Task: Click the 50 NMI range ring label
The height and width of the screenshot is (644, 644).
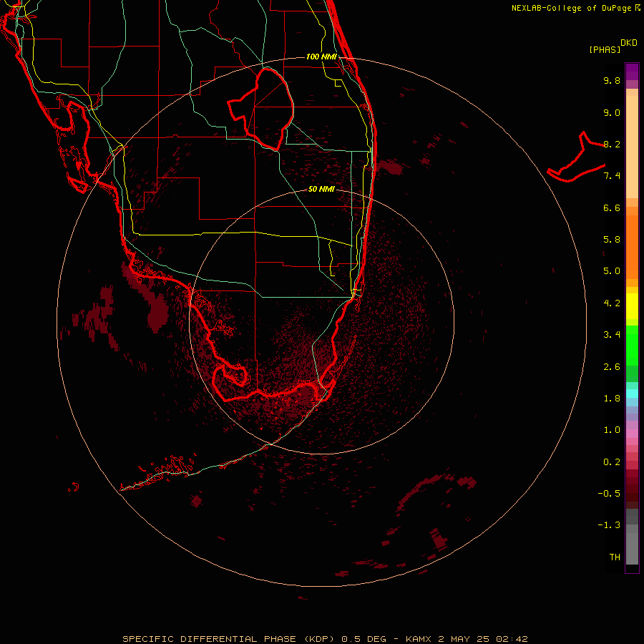Action: (321, 189)
